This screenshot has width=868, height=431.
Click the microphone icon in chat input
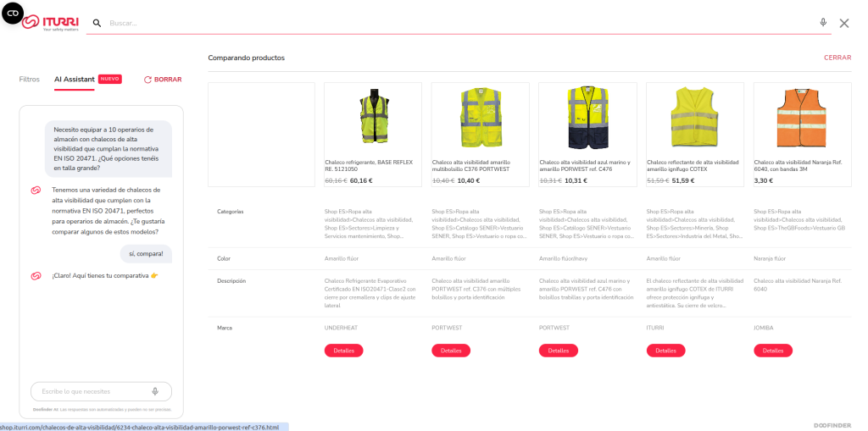(x=155, y=391)
